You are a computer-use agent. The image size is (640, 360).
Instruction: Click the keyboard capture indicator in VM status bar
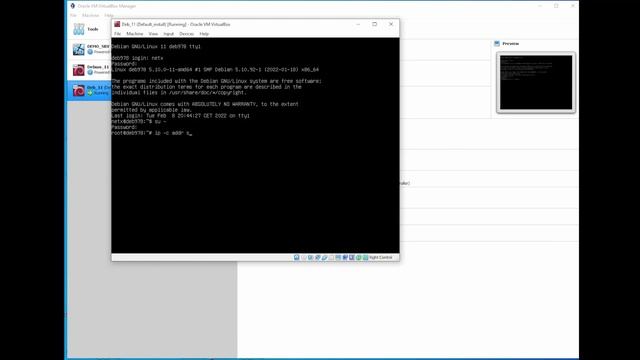coord(365,258)
